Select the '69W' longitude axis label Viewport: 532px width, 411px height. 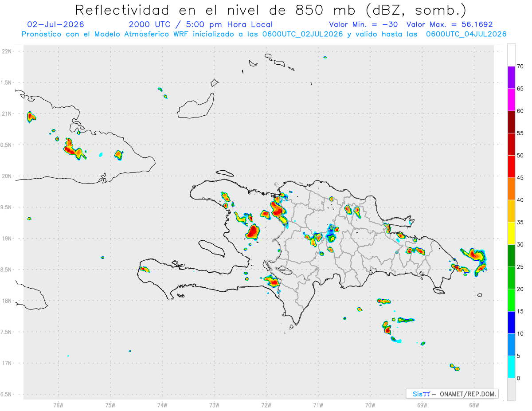422,405
